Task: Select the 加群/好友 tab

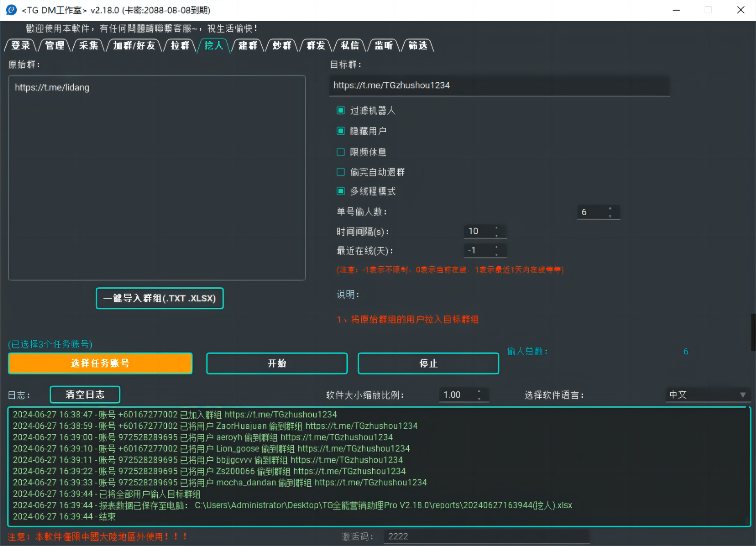Action: coord(134,45)
